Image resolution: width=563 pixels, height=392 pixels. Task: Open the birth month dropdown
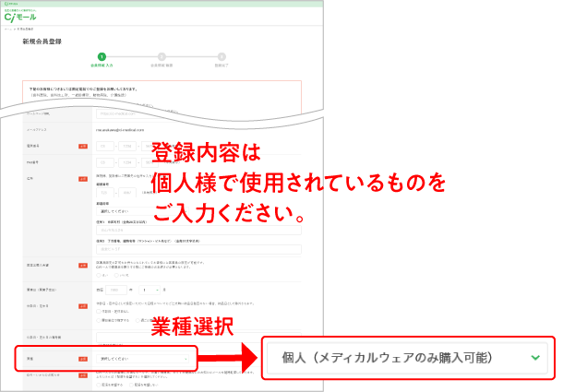[x=150, y=290]
